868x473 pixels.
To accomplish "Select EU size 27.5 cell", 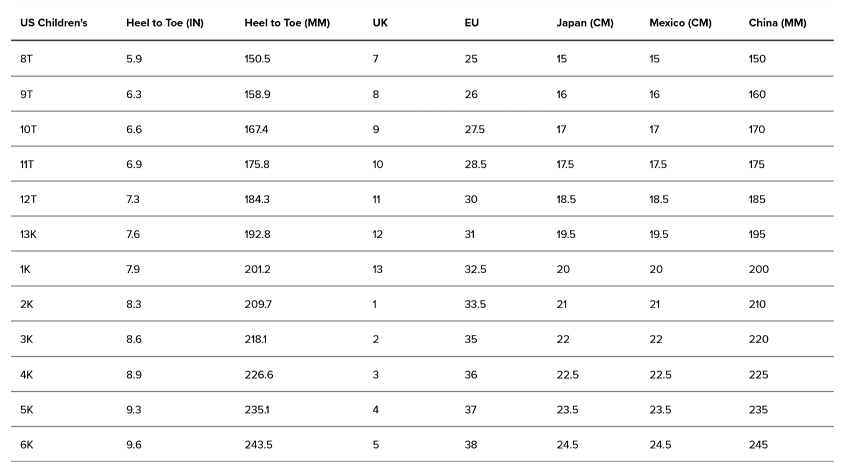I will click(474, 129).
